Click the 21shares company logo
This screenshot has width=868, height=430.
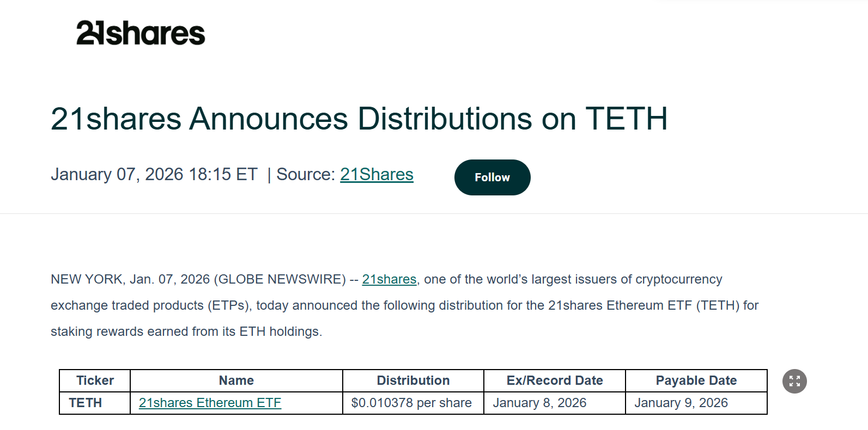point(139,33)
